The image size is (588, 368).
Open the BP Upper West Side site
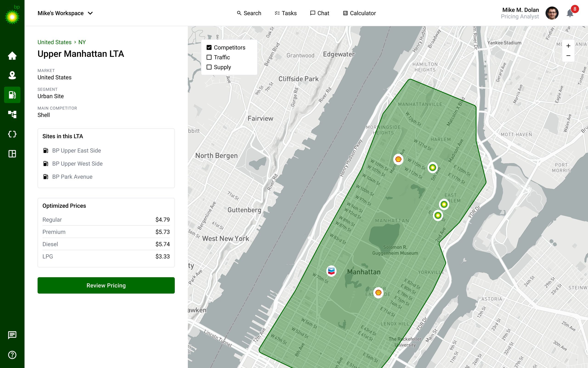73,164
